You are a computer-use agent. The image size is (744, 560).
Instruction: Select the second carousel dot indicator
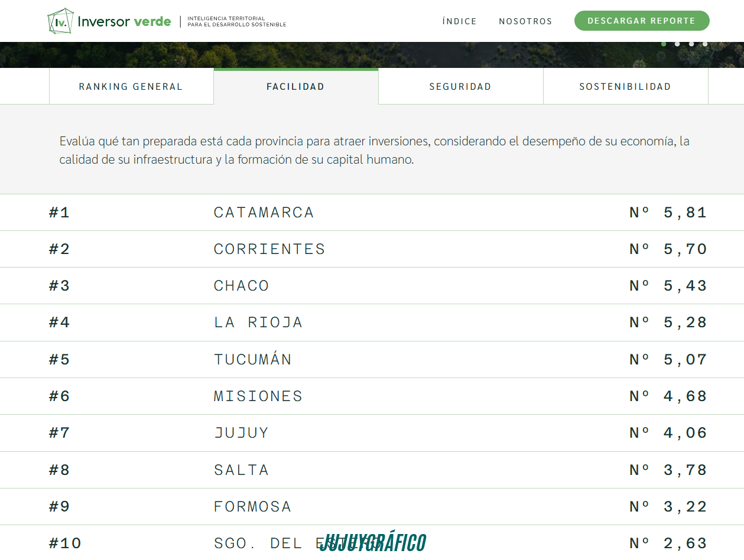(x=677, y=44)
